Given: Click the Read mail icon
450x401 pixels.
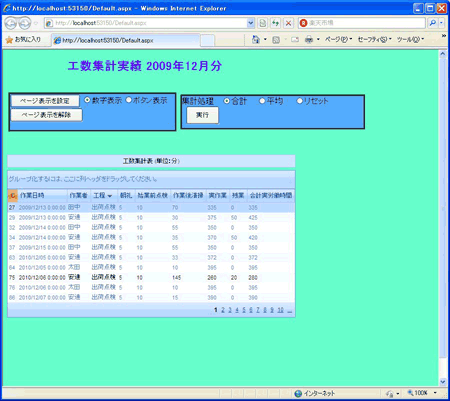Looking at the screenshot, I should pos(295,40).
